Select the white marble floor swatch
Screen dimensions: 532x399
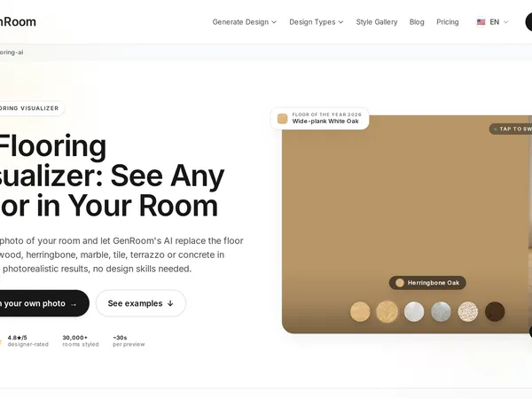(x=414, y=311)
